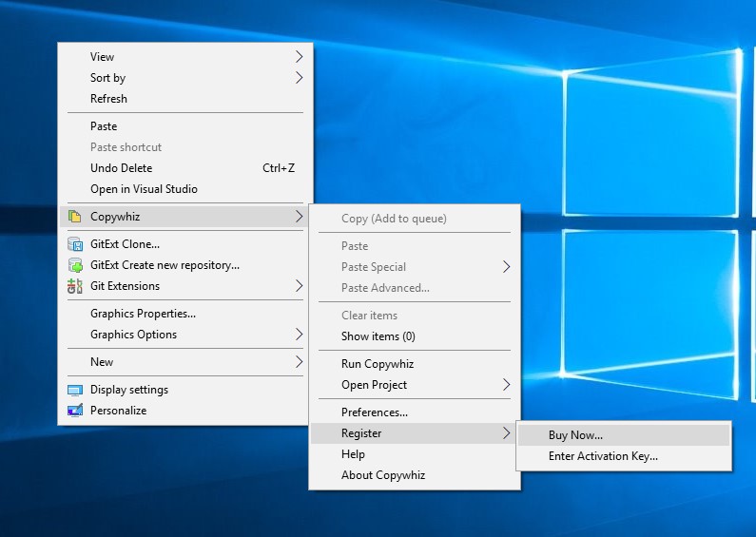
Task: Select GitExt Create new repository...
Action: [185, 265]
